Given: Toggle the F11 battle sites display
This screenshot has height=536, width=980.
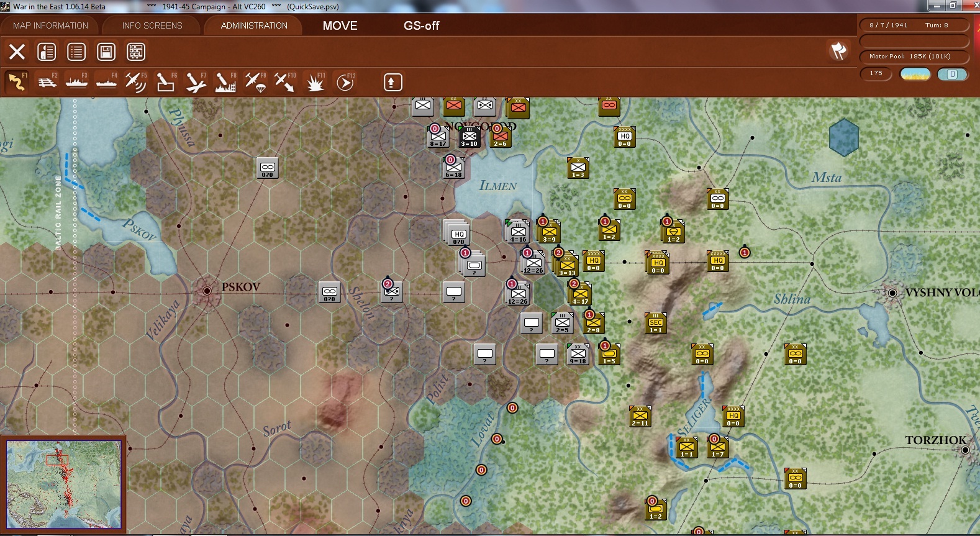Looking at the screenshot, I should 315,82.
